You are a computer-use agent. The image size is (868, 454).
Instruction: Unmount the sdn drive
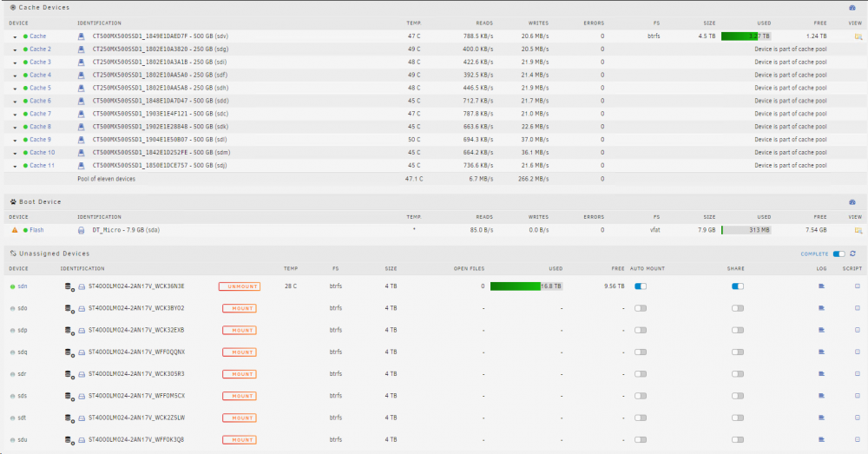click(240, 286)
